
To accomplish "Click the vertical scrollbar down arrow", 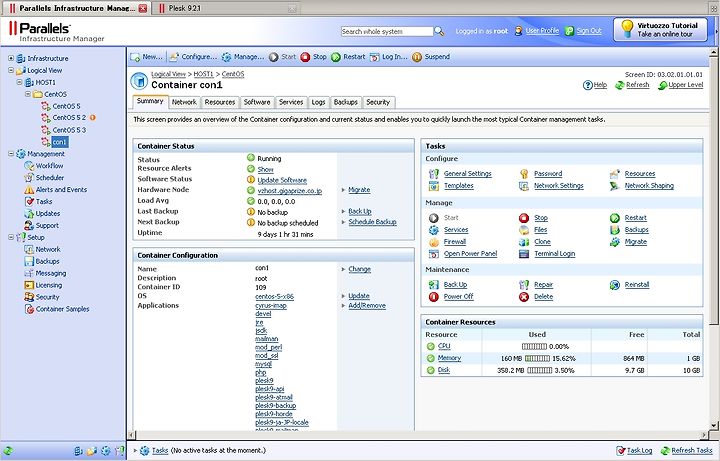I will pos(714,425).
